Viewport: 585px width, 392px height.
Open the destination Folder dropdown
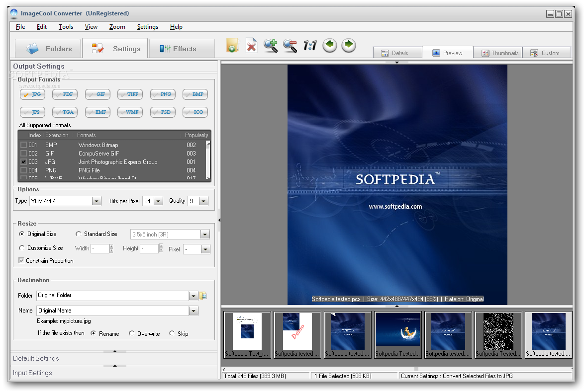193,296
